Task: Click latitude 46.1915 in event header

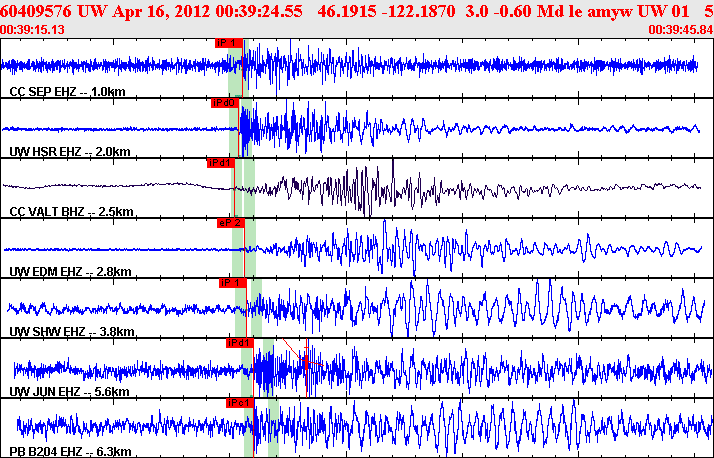Action: point(345,11)
